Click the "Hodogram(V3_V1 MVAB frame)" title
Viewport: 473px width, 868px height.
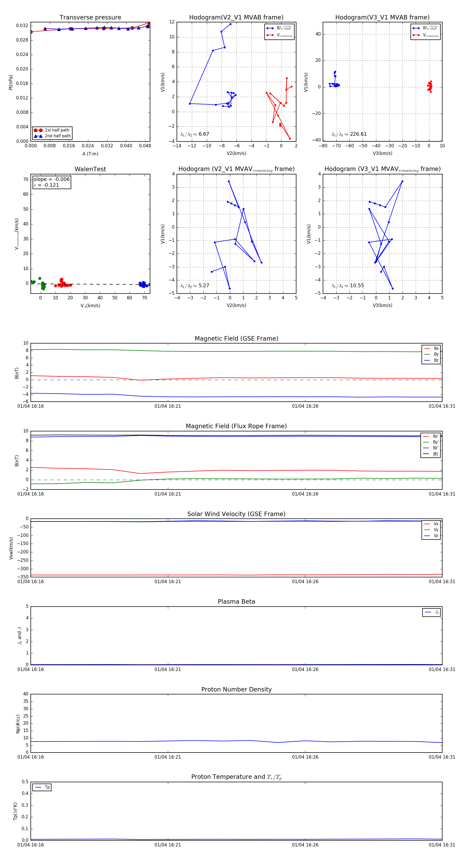click(382, 18)
